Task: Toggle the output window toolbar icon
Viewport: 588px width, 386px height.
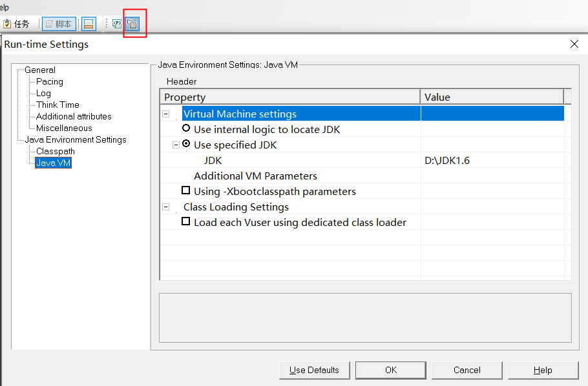Action: (x=89, y=24)
